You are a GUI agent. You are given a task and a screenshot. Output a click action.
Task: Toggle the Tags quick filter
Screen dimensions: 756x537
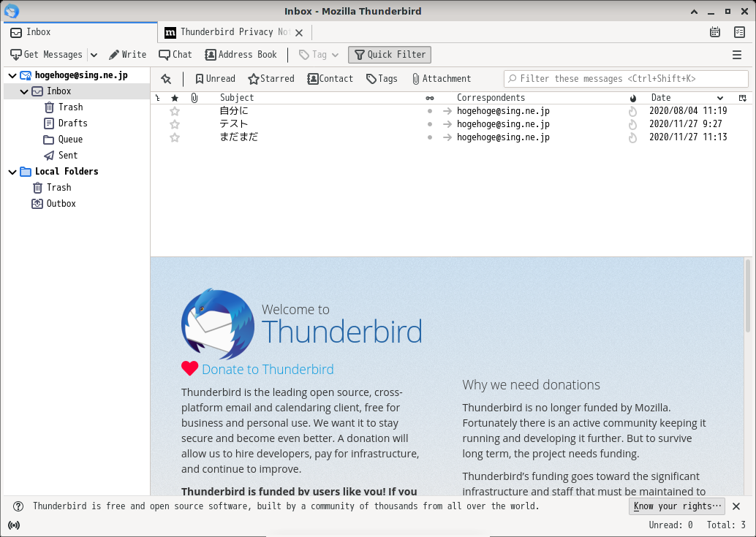tap(382, 78)
